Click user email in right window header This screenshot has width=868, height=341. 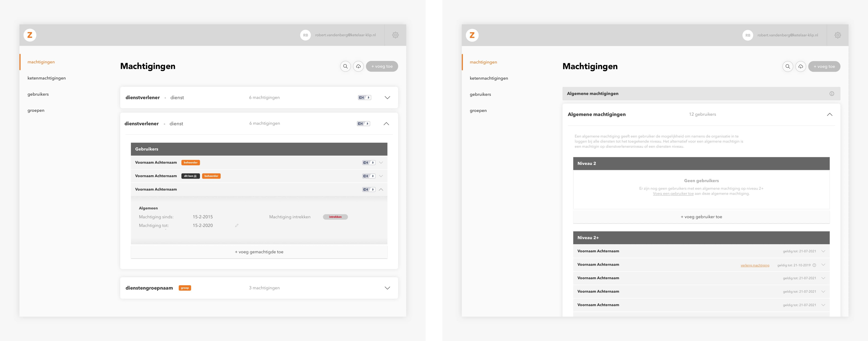(x=788, y=35)
